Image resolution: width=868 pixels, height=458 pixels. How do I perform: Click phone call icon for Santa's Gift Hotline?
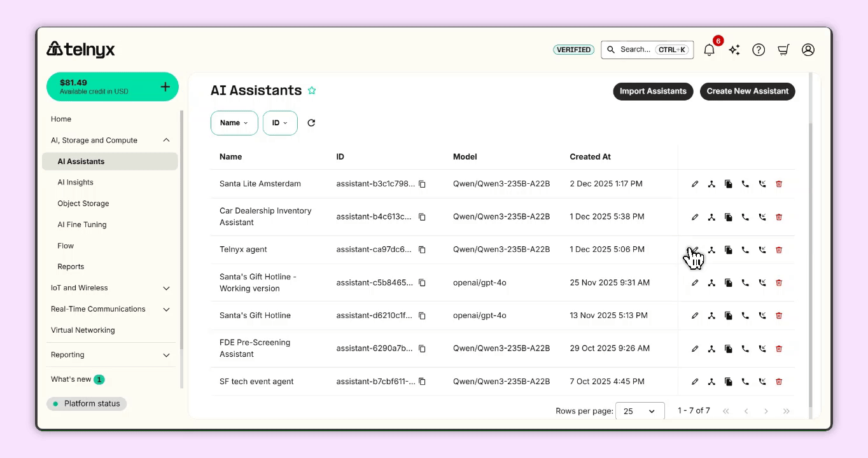coord(745,316)
